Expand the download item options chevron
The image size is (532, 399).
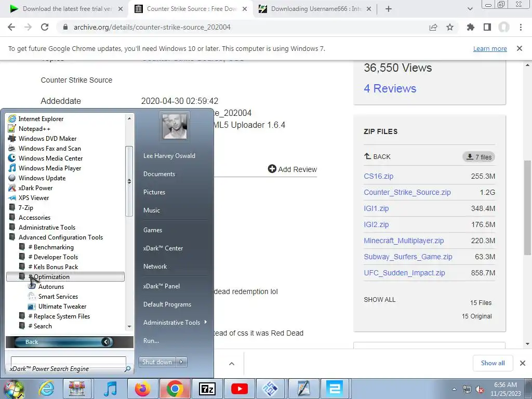232,363
